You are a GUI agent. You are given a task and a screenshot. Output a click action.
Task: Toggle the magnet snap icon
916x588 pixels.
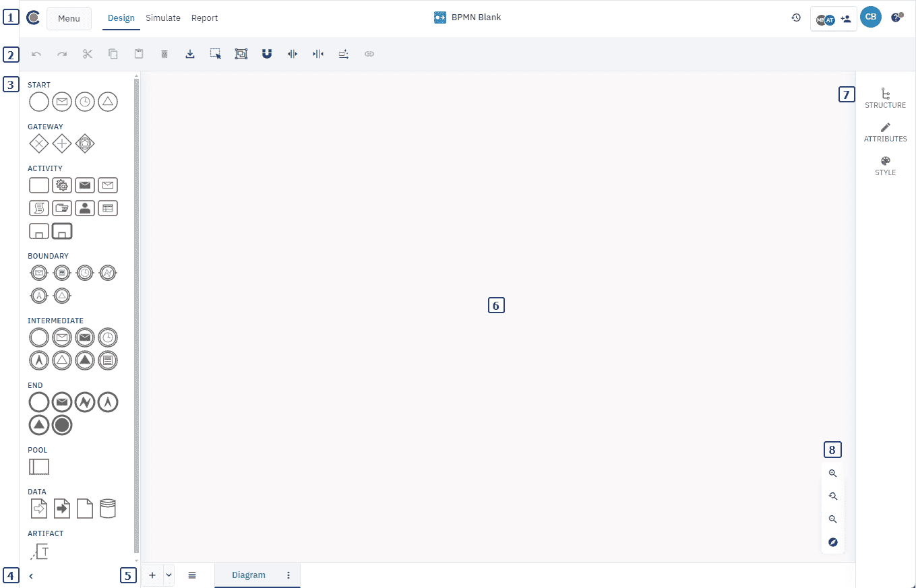click(267, 54)
